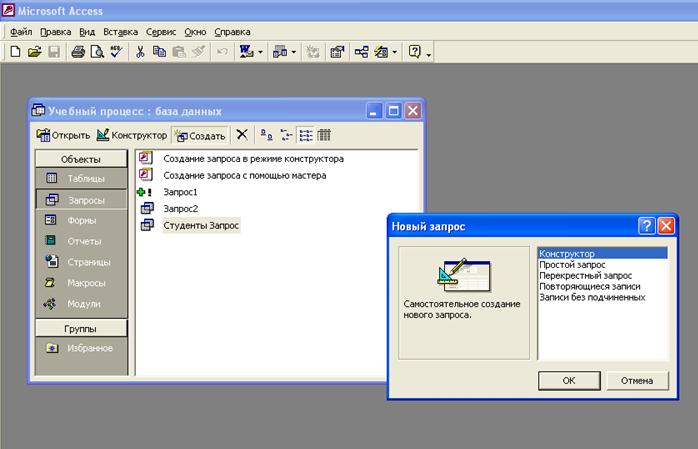698x449 pixels.
Task: Click the Print Preview icon
Action: pyautogui.click(x=97, y=52)
